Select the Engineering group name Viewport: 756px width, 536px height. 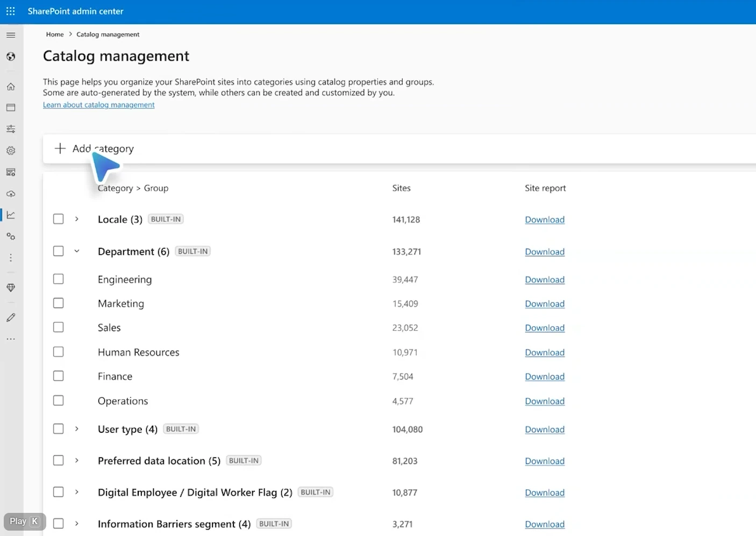pos(125,280)
